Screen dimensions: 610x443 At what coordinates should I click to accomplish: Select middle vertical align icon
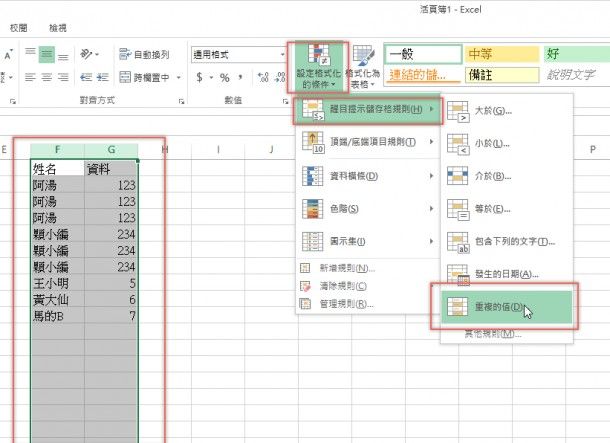pos(47,54)
